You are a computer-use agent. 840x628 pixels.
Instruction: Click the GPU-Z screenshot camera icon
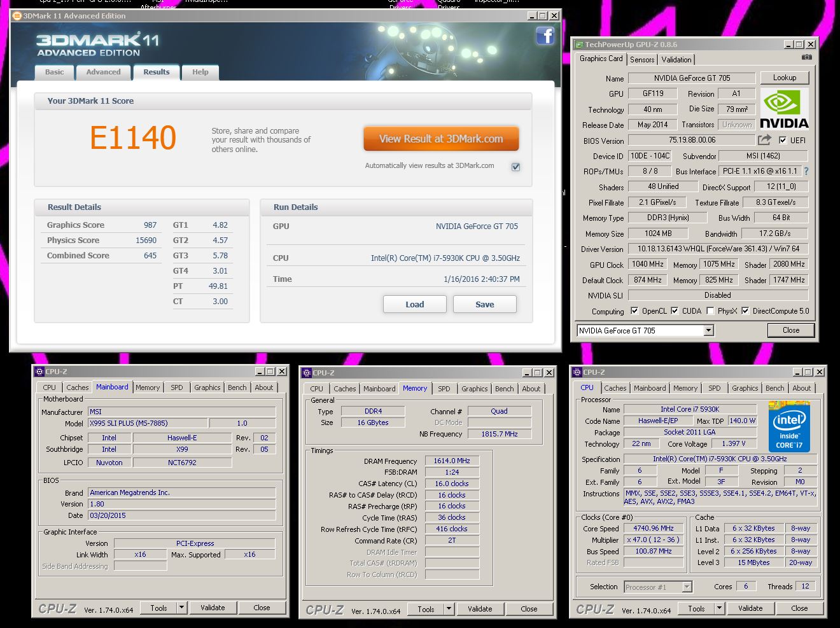pos(807,57)
